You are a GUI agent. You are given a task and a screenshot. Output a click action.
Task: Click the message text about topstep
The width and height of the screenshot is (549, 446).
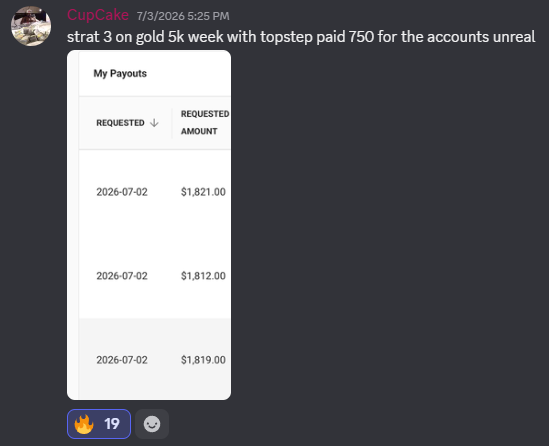(301, 37)
